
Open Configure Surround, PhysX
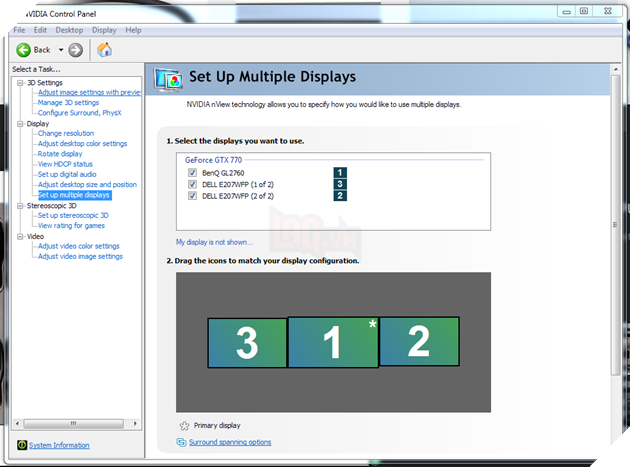tap(80, 113)
